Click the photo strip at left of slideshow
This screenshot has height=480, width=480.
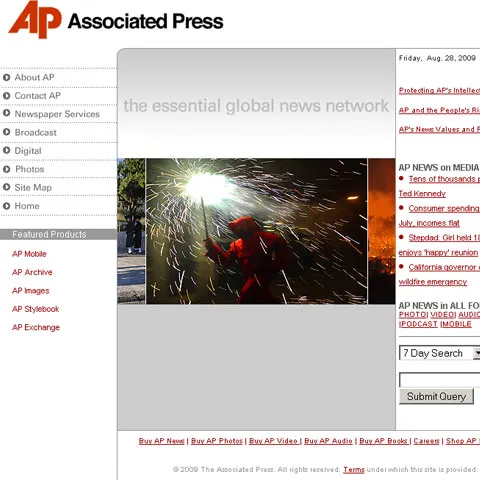pos(131,231)
